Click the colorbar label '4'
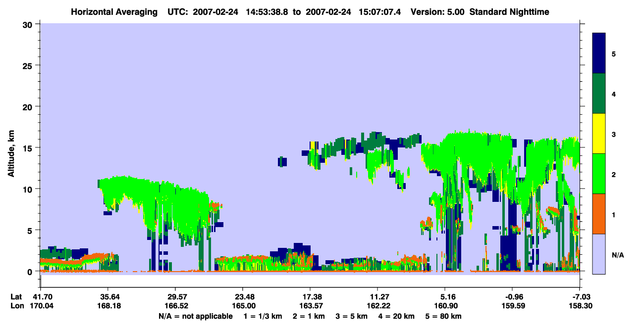The width and height of the screenshot is (644, 330). [614, 94]
